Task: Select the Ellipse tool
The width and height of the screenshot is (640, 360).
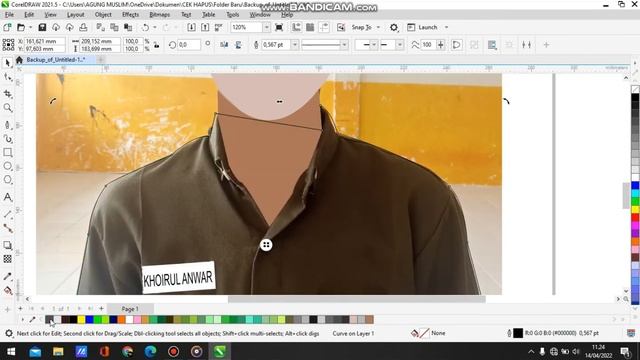Action: [7, 166]
